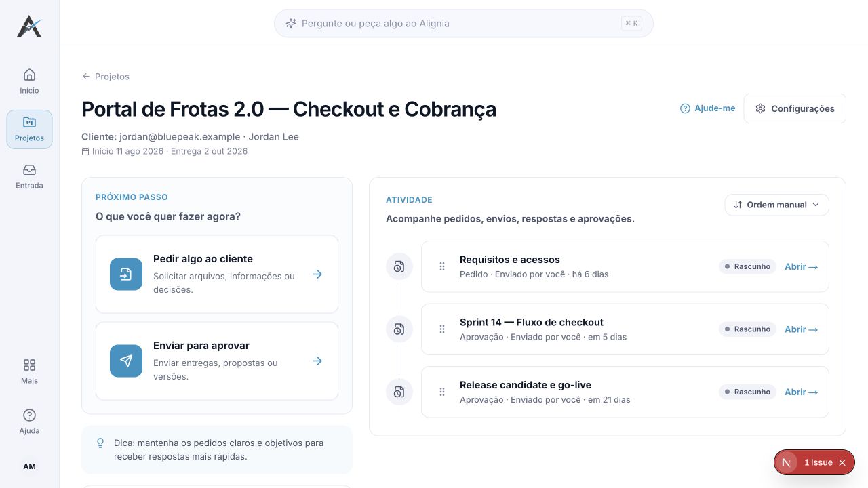Click timeline icon for Release candidate

click(x=399, y=392)
